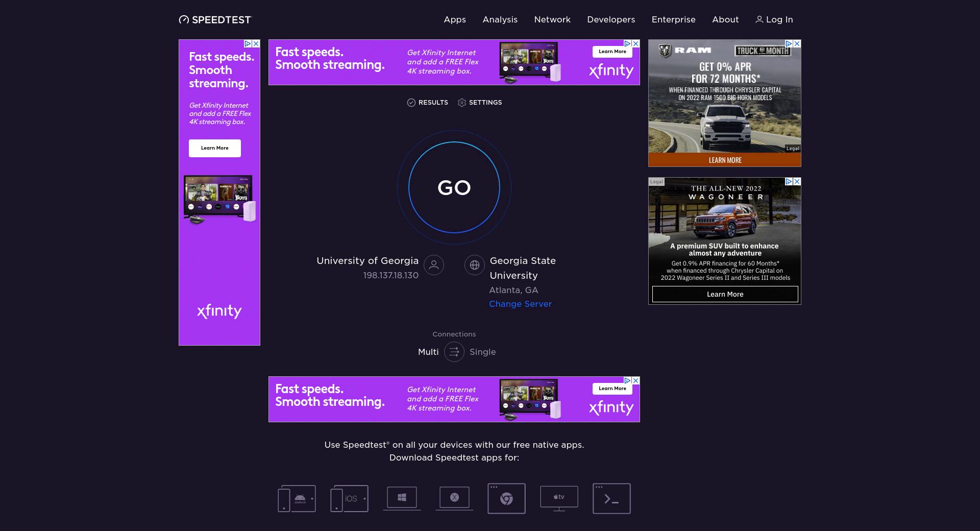Open the About menu
Viewport: 980px width, 531px height.
[725, 19]
